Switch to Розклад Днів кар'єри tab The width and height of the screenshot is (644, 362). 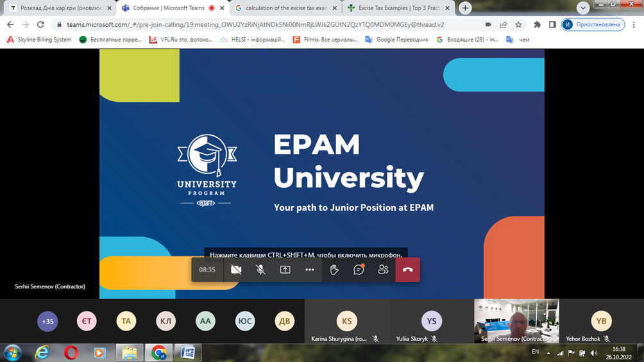(x=61, y=8)
